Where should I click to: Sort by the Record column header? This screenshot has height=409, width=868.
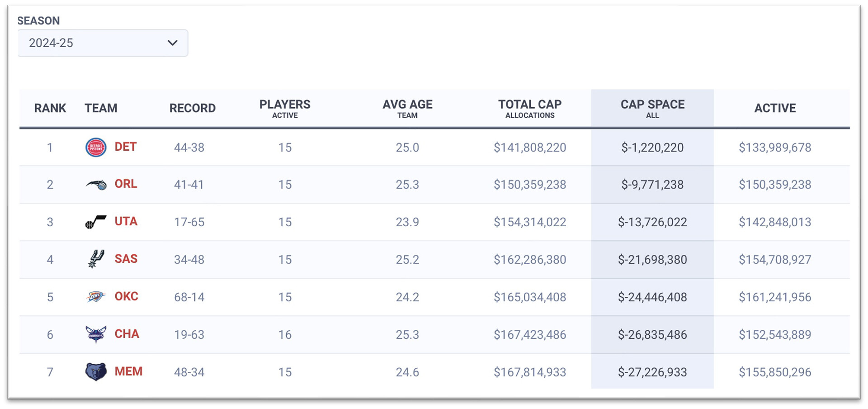tap(192, 109)
